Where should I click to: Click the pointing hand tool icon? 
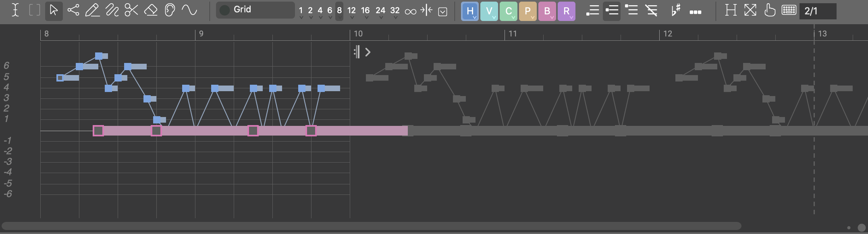point(769,10)
